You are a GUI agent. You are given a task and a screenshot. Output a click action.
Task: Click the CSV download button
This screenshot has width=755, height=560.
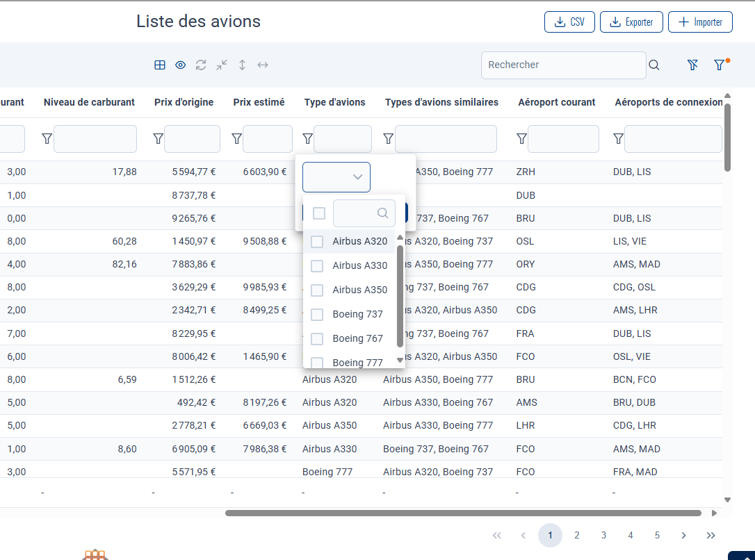click(569, 22)
